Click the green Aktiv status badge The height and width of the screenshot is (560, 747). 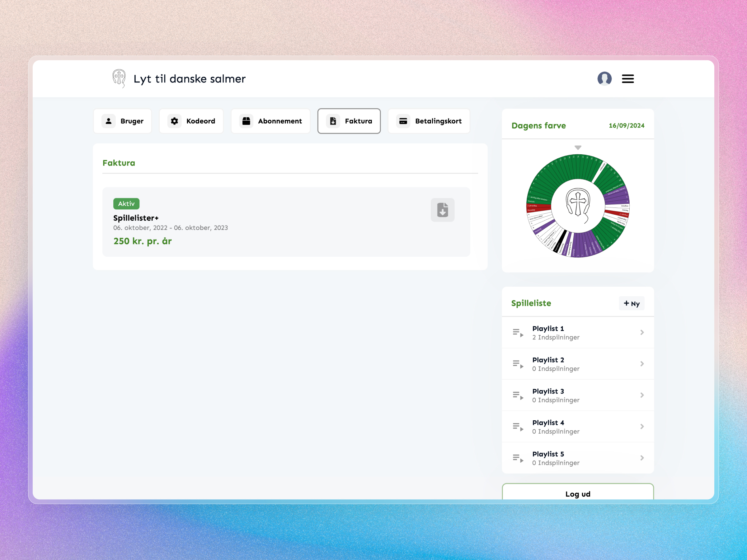click(x=126, y=203)
